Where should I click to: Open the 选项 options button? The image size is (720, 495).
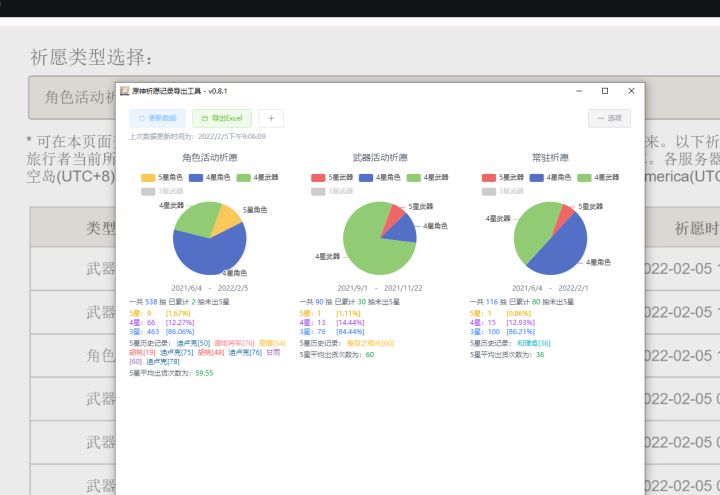609,118
